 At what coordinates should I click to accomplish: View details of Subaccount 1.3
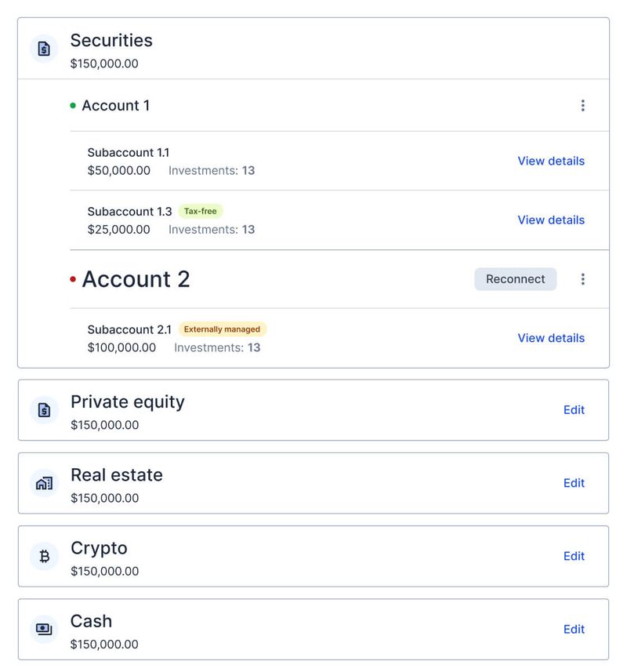point(551,220)
